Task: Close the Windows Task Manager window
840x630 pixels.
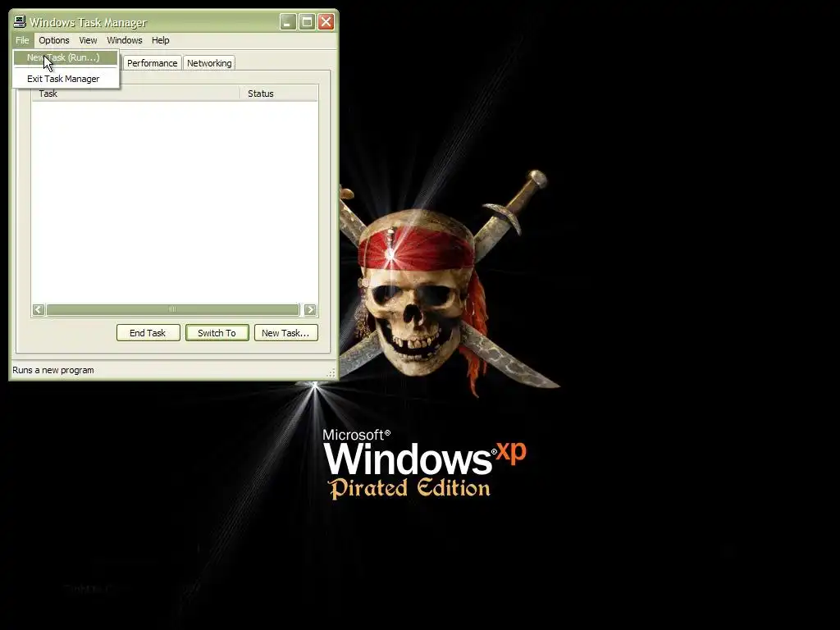Action: pos(326,22)
